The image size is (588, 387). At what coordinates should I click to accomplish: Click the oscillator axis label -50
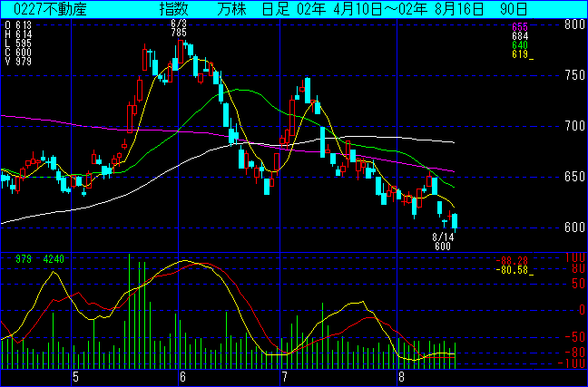(576, 336)
